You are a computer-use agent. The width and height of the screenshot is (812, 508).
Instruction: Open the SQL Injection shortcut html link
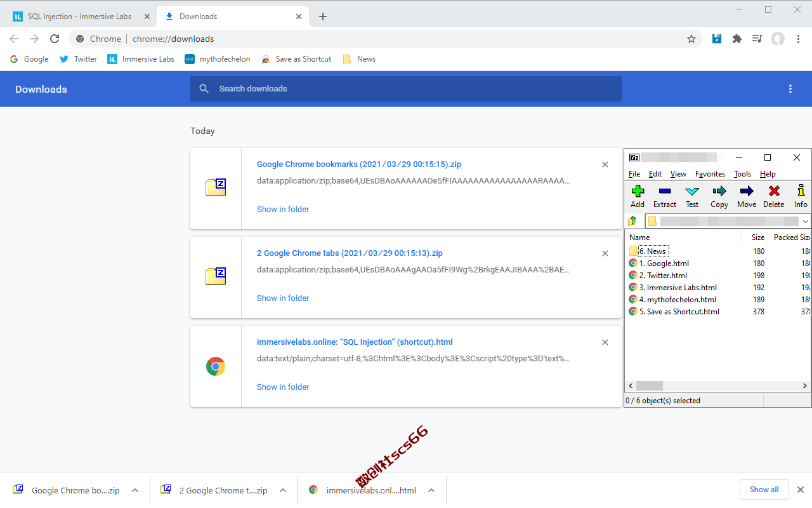tap(355, 342)
